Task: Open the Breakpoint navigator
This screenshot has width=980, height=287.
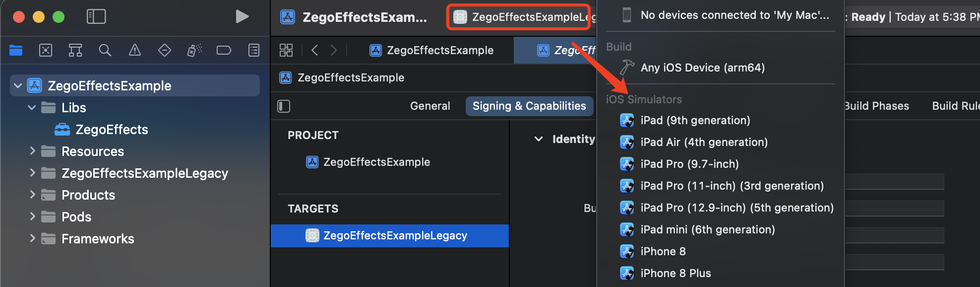Action: pyautogui.click(x=224, y=50)
